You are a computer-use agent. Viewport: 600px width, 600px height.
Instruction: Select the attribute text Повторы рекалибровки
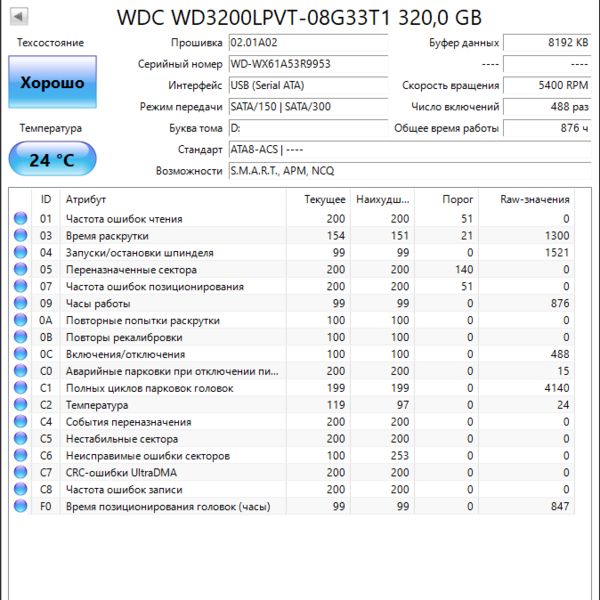tap(124, 338)
